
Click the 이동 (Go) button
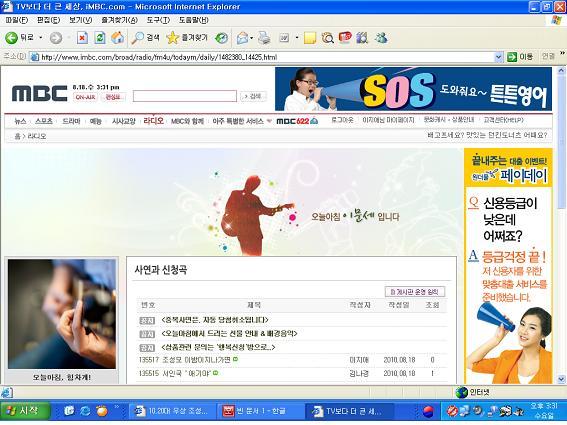tap(520, 57)
